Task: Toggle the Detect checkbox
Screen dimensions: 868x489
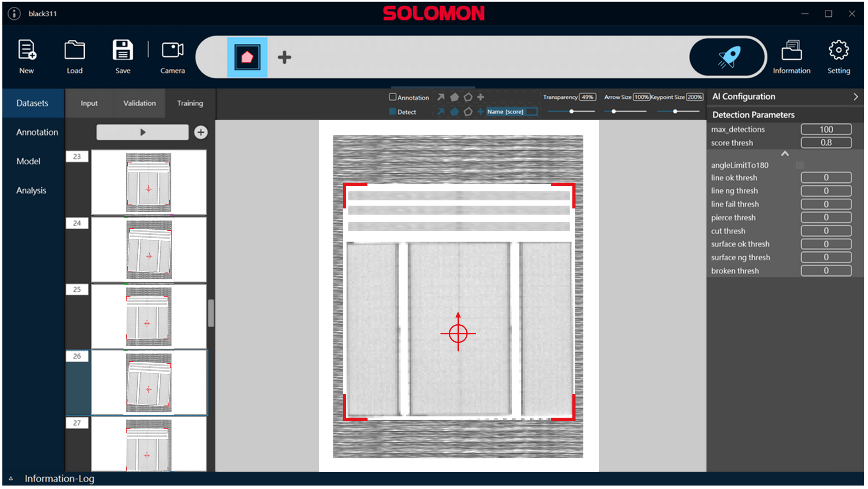Action: coord(392,112)
